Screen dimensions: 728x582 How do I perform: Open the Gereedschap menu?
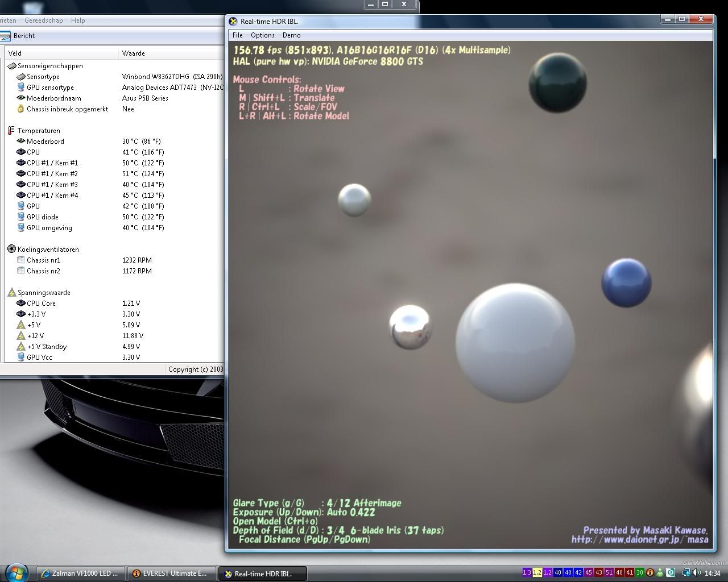pos(44,20)
